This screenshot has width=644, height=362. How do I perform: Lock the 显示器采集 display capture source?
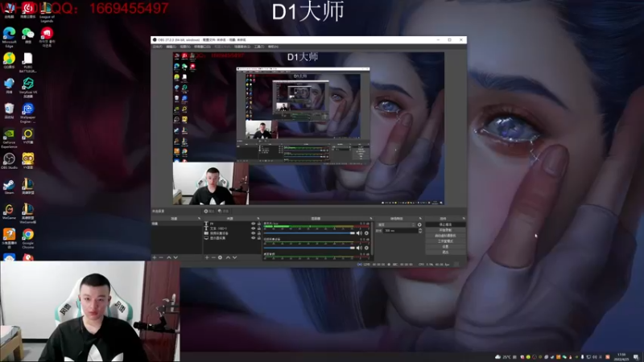[x=258, y=238]
